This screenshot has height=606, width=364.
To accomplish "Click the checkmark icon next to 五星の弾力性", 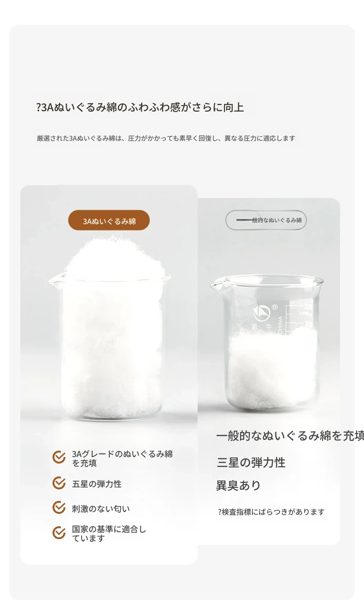I will pos(59,483).
